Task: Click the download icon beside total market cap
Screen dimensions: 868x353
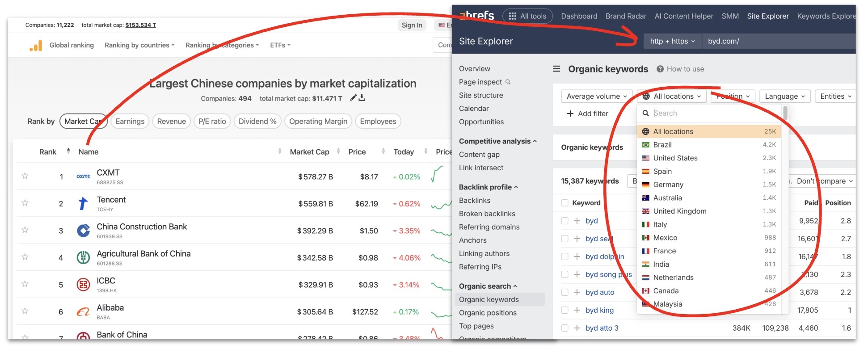Action: tap(362, 98)
